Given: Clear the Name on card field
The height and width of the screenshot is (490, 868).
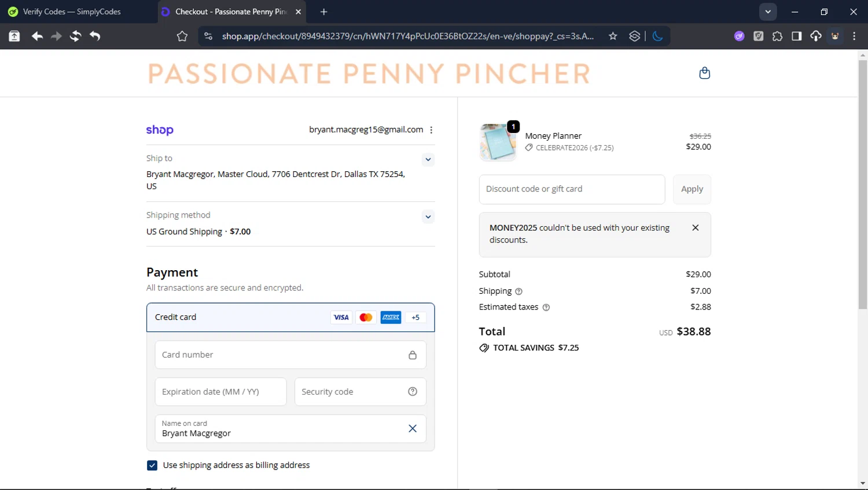Looking at the screenshot, I should (x=413, y=429).
